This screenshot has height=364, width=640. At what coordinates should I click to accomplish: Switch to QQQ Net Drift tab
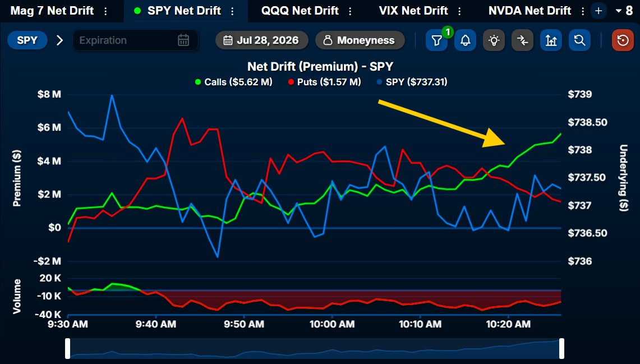pos(300,11)
